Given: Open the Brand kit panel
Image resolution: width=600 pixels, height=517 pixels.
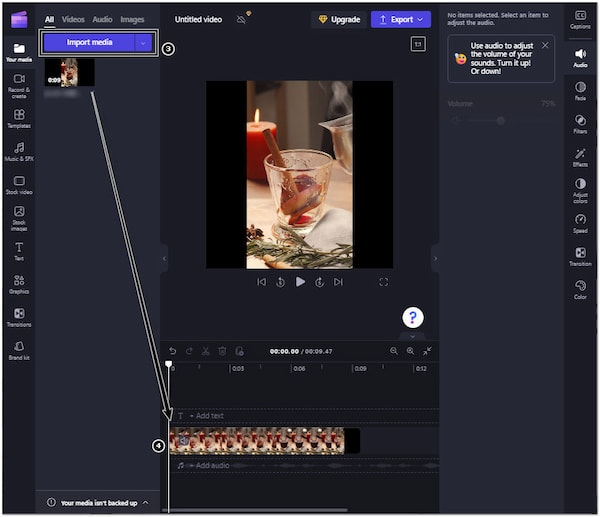Looking at the screenshot, I should pyautogui.click(x=19, y=351).
